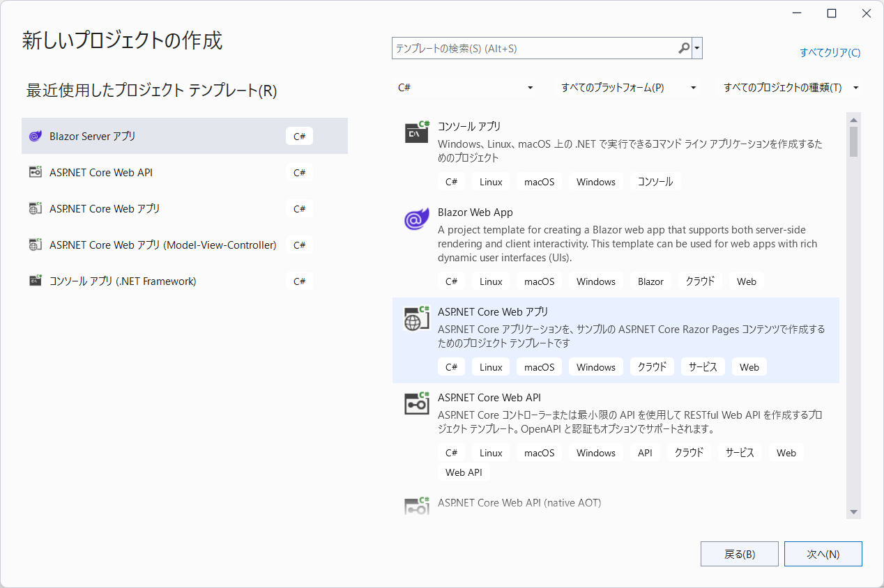Select ASP.NET Core Web API (native AOT) title

tap(519, 502)
